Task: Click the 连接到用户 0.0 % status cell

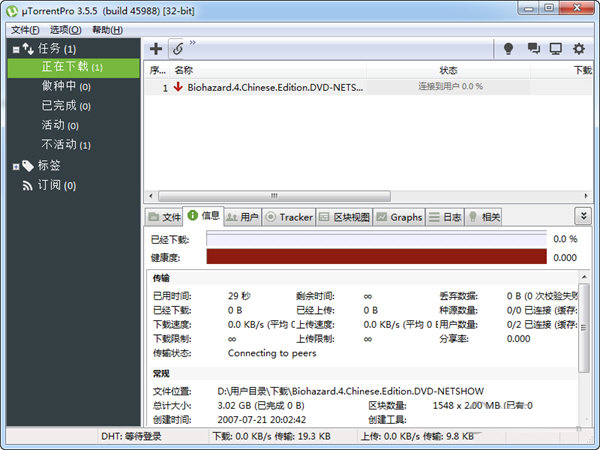Action: click(x=450, y=86)
